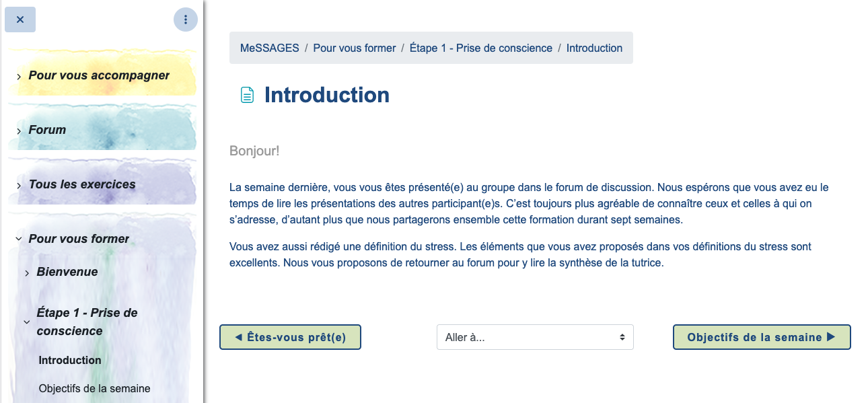Image resolution: width=868 pixels, height=403 pixels.
Task: Close the course navigation drawer
Action: click(20, 20)
